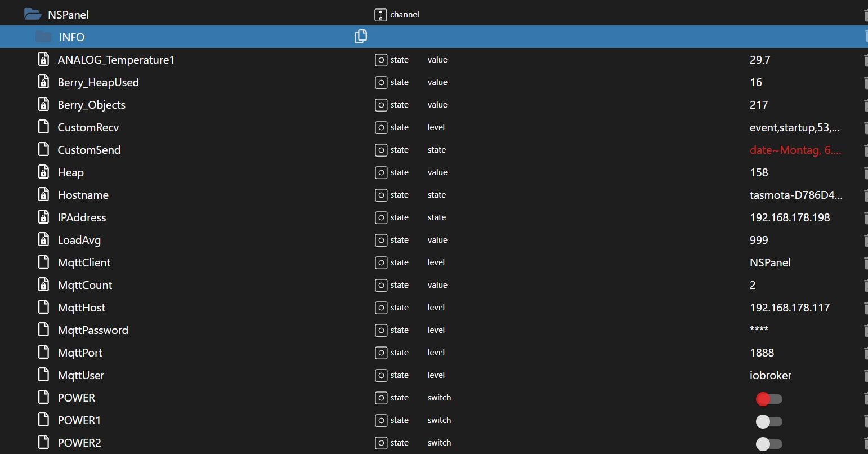The height and width of the screenshot is (454, 868).
Task: Click the locked file icon beside LoadAvg
Action: [x=43, y=239]
